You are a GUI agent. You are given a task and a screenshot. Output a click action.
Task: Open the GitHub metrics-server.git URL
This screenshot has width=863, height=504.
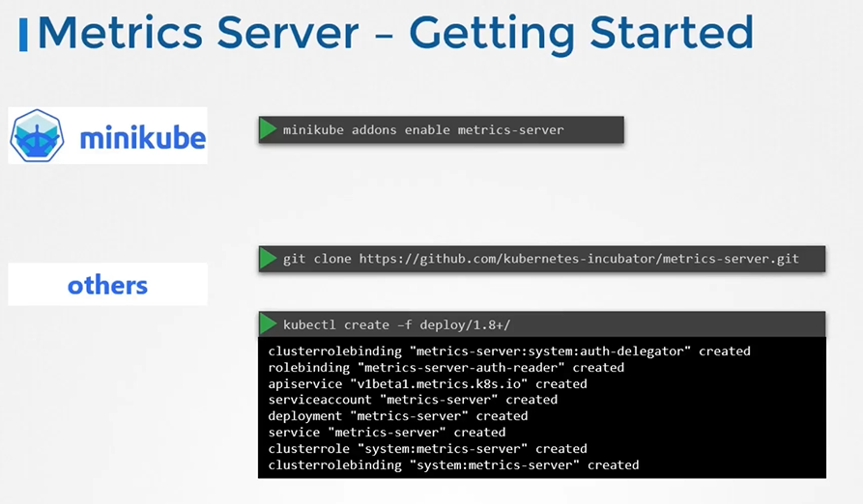[x=579, y=259]
